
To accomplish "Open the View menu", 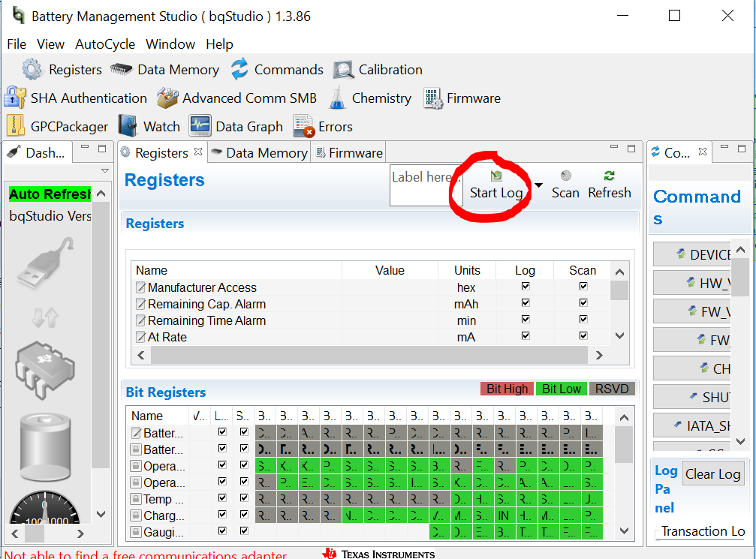I will tap(50, 44).
